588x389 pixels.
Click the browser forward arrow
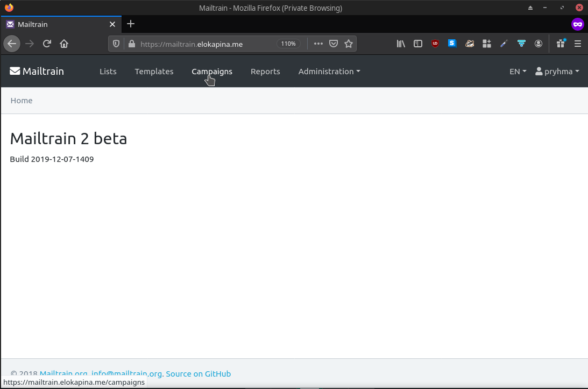click(29, 44)
